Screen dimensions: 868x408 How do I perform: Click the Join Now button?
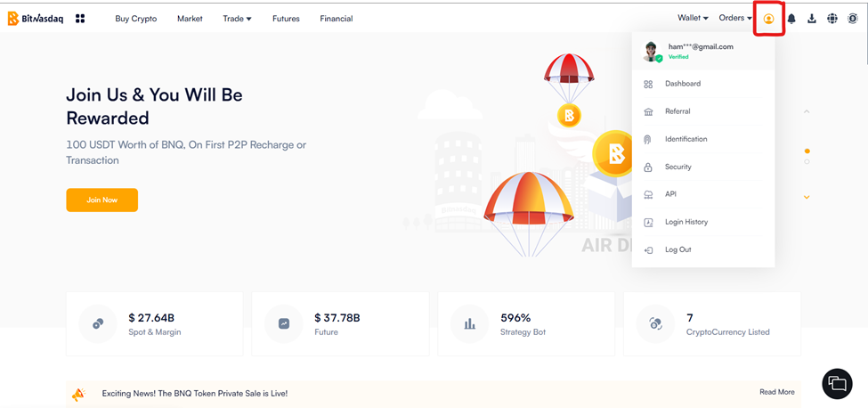coord(101,200)
